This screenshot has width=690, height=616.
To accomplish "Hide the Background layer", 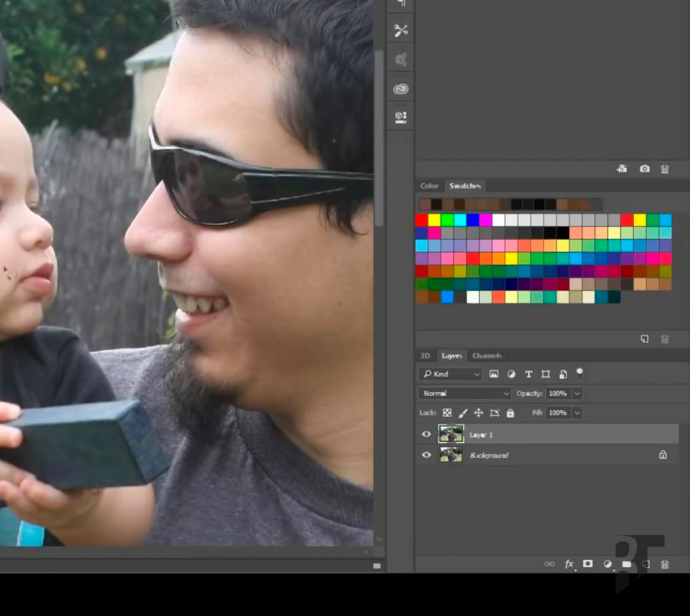I will [426, 455].
